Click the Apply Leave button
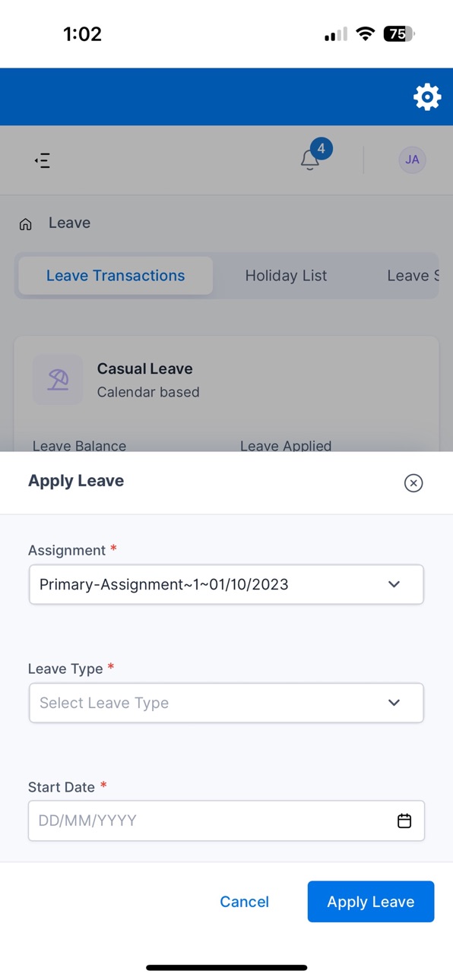 pyautogui.click(x=371, y=902)
